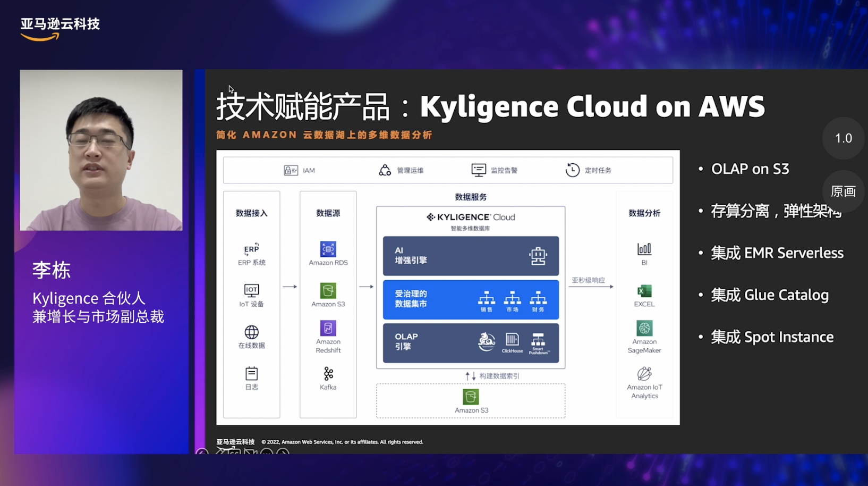Screen dimensions: 868x486
Task: Click the ERP 系统 icon
Action: [252, 249]
